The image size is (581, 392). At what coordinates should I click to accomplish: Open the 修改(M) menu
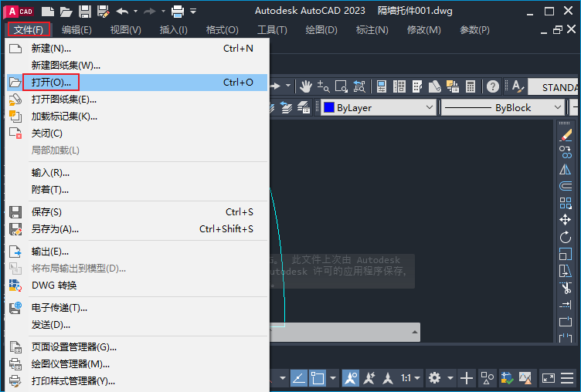click(x=424, y=29)
